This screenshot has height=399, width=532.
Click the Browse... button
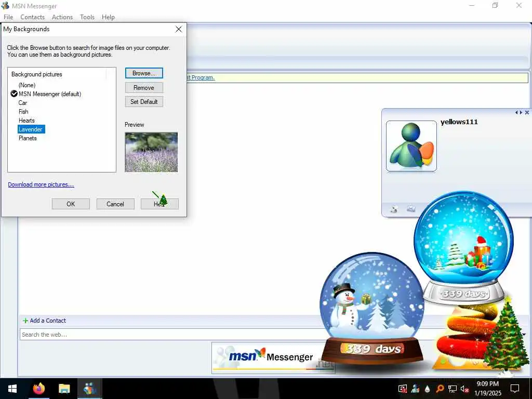coord(144,73)
